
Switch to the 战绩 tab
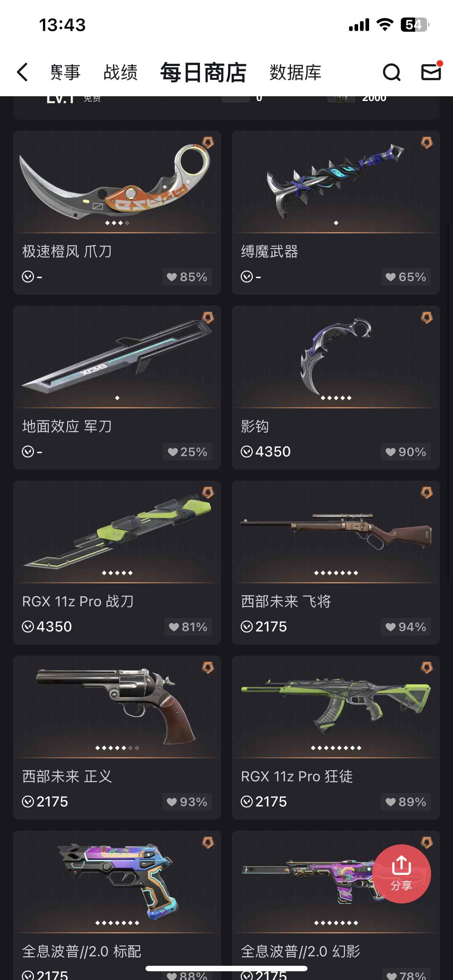(x=120, y=72)
